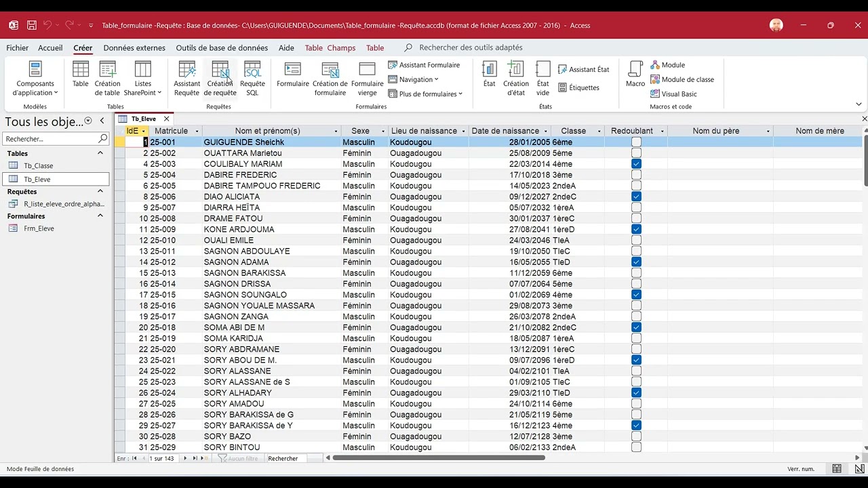Collapse the Requêtes group
Image resolution: width=868 pixels, height=488 pixels.
[x=100, y=192]
